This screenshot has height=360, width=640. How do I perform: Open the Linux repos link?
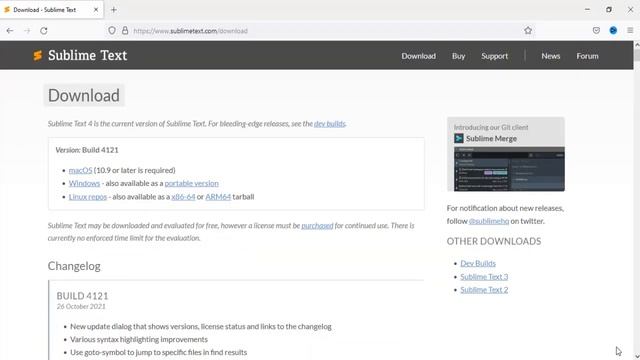point(88,197)
